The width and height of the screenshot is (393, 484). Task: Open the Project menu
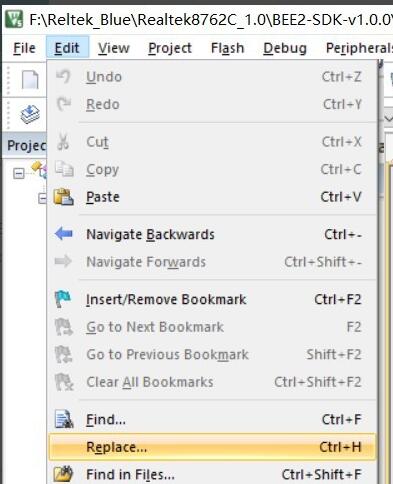[170, 48]
